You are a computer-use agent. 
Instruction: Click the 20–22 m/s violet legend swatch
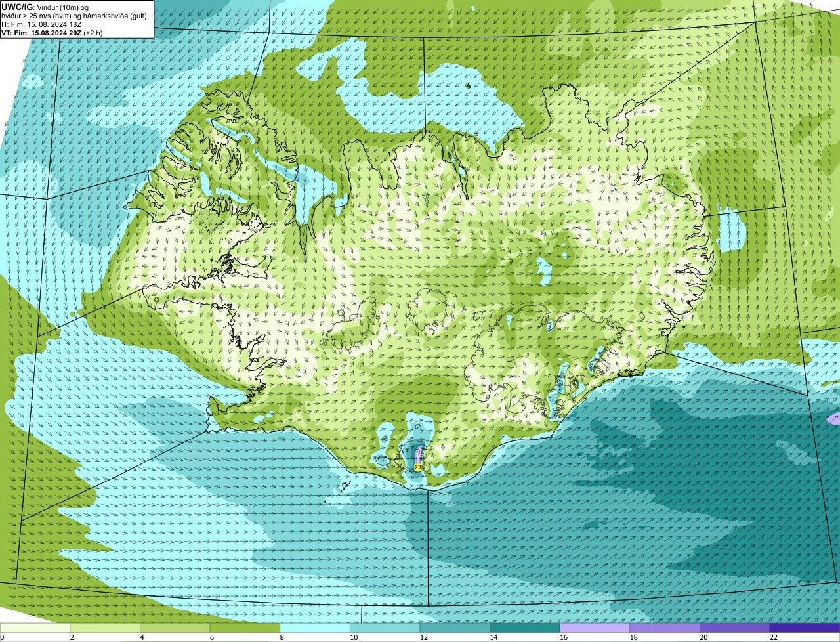[x=735, y=628]
